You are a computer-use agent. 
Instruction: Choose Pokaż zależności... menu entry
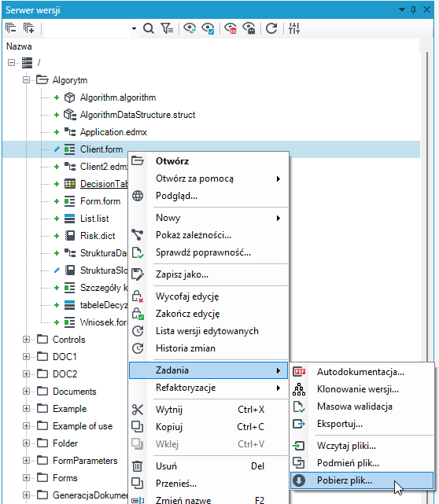[208, 235]
